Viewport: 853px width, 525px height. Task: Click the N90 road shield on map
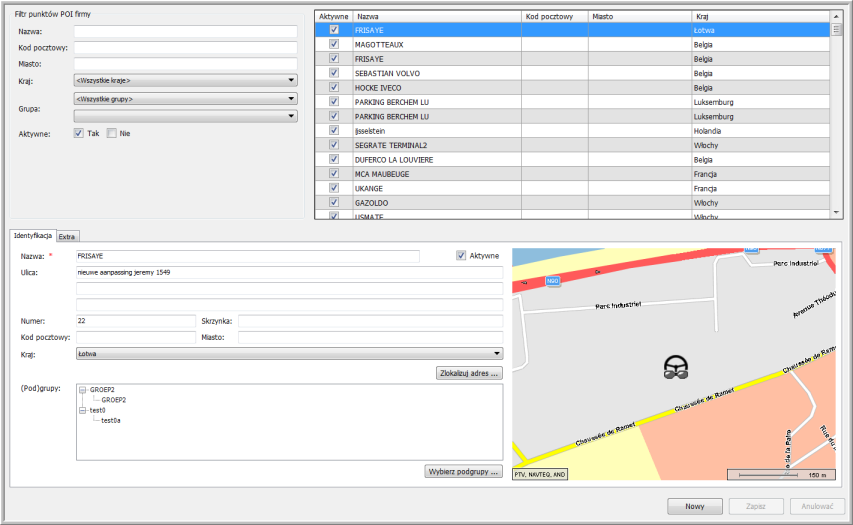552,282
